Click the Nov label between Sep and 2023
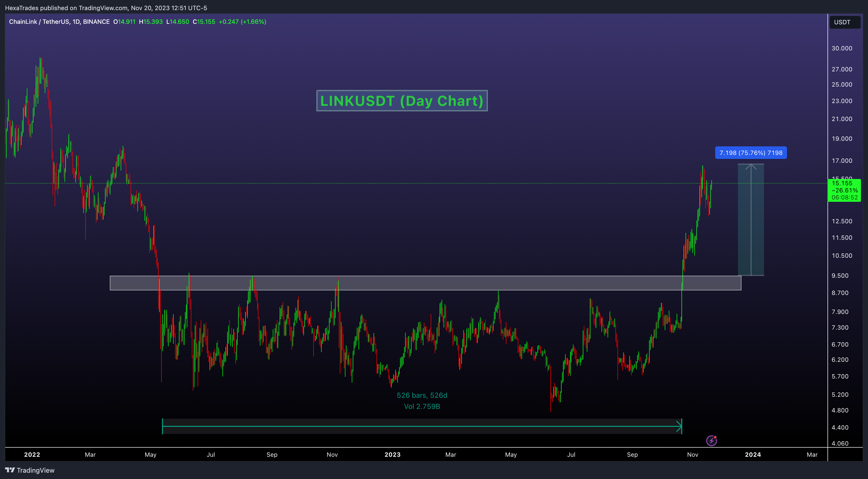The width and height of the screenshot is (868, 479). tap(332, 454)
